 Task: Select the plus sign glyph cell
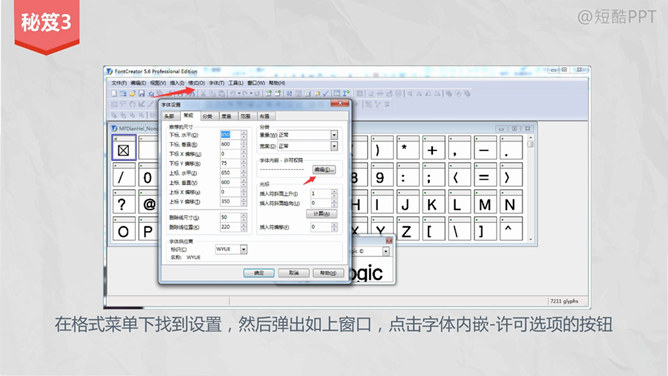pos(433,148)
